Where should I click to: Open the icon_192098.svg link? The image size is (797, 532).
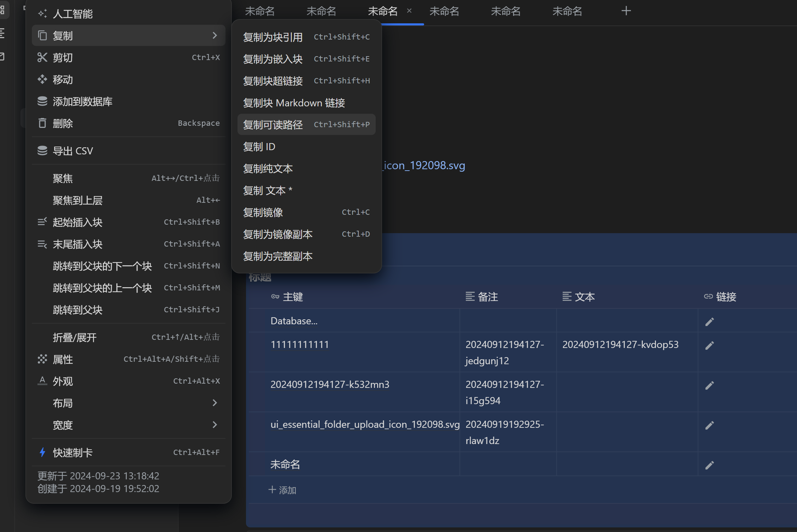(424, 166)
